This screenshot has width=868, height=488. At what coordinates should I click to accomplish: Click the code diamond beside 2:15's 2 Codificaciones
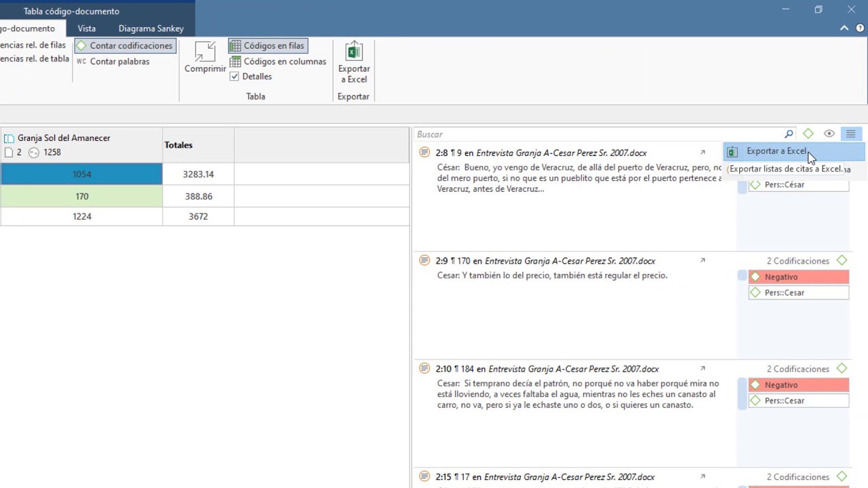point(842,476)
